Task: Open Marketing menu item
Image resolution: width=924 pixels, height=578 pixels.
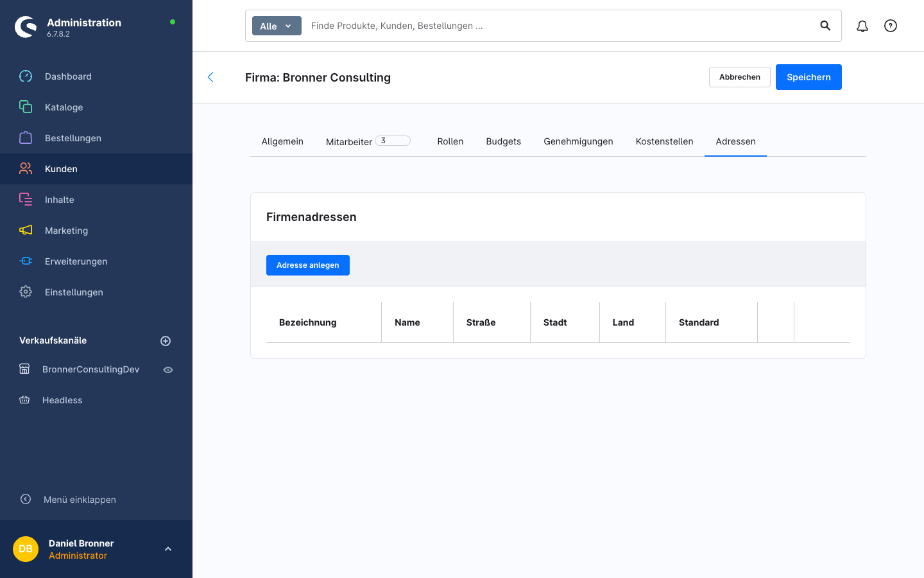Action: tap(96, 231)
